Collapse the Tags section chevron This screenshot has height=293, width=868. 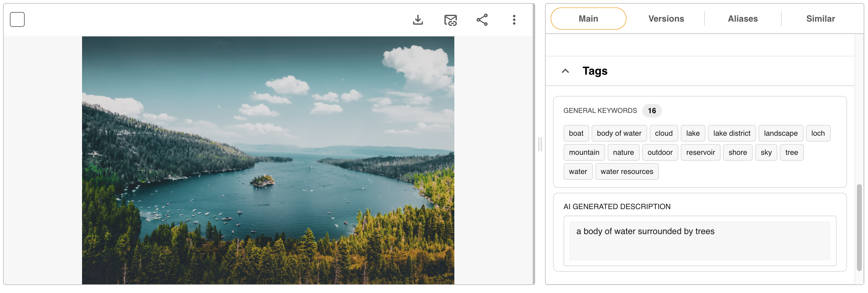565,71
